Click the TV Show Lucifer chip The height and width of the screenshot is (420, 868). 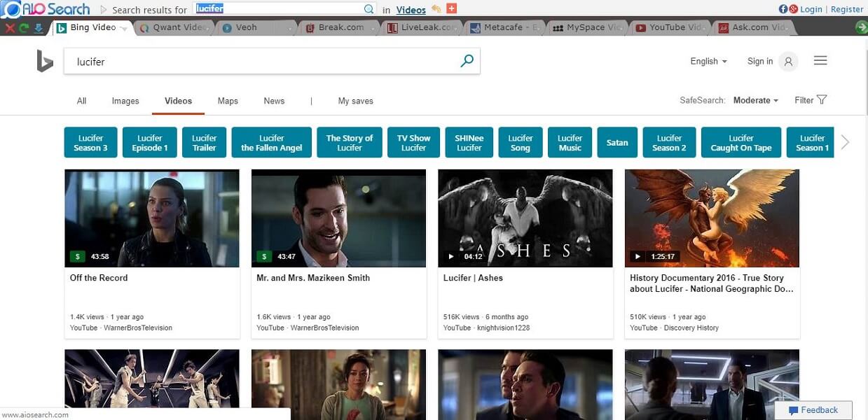click(x=413, y=142)
